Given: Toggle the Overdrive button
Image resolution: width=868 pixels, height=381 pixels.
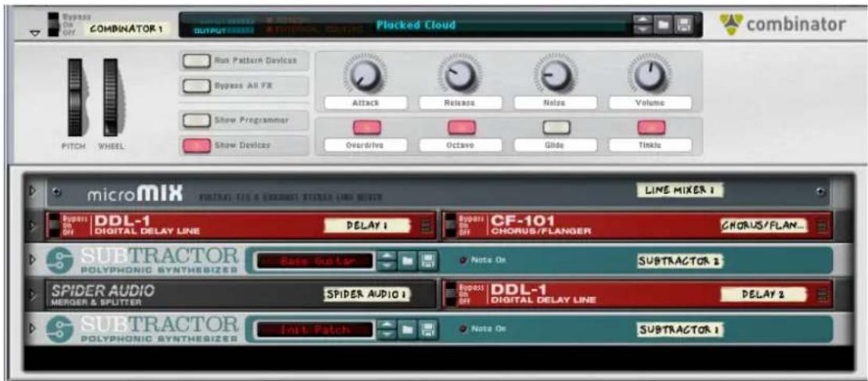Looking at the screenshot, I should (366, 128).
